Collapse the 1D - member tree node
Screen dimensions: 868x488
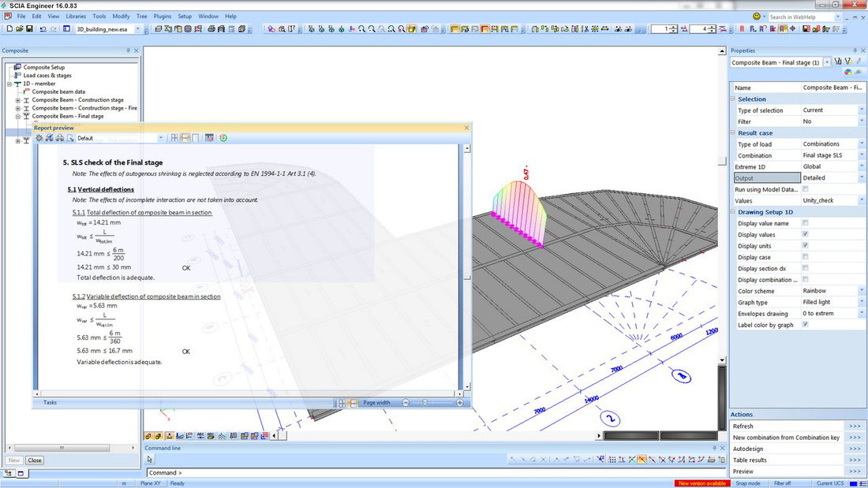click(x=9, y=84)
